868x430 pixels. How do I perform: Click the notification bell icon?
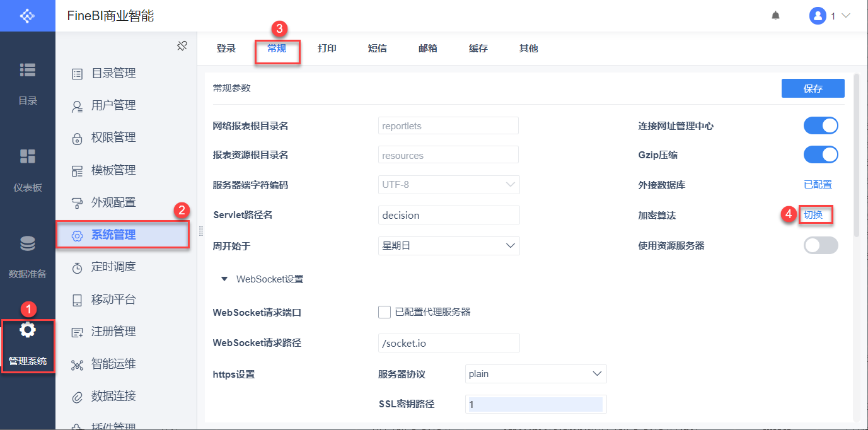point(775,15)
